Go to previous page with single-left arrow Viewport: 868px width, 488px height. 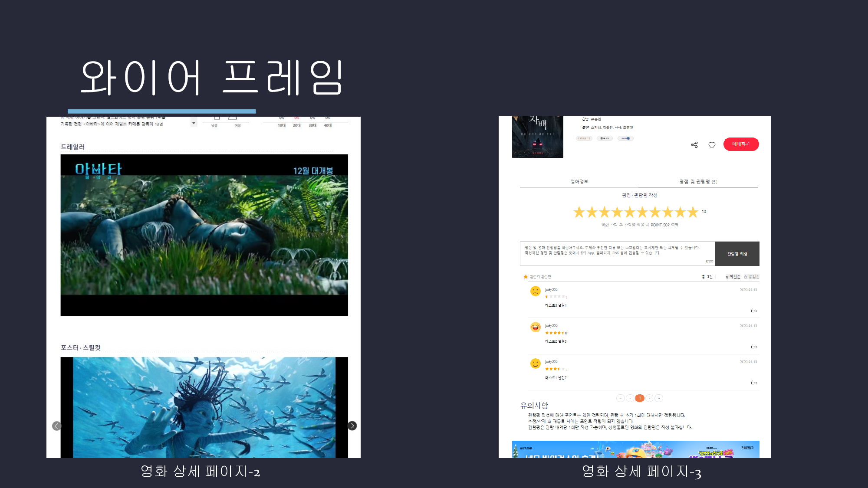tap(630, 398)
